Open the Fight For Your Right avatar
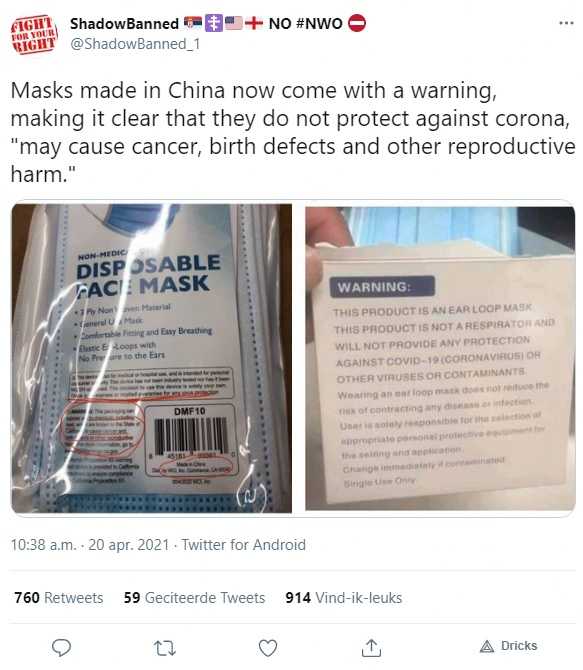The height and width of the screenshot is (670, 583). [x=34, y=35]
